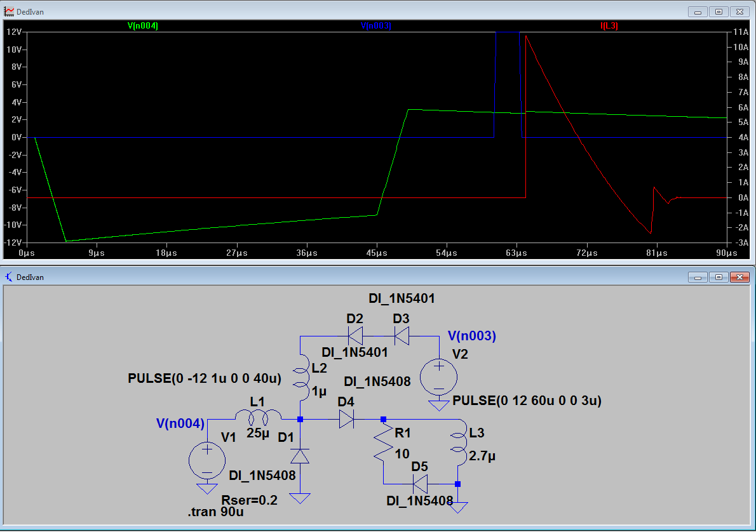Close the schematic DedIvan window
This screenshot has height=532, width=756.
pyautogui.click(x=739, y=277)
